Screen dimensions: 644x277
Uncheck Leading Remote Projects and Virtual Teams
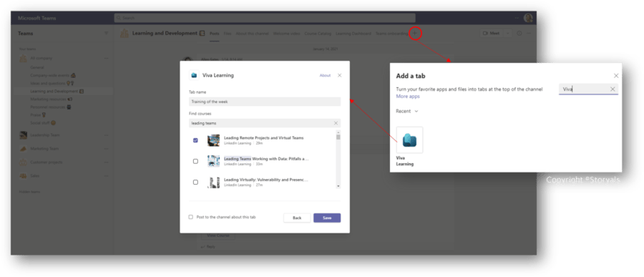195,140
